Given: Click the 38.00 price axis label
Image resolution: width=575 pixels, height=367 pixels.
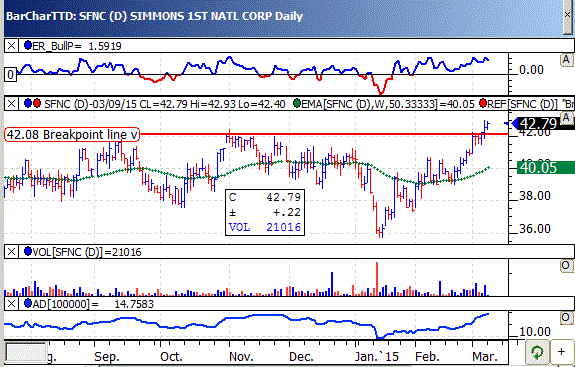Looking at the screenshot, I should [x=535, y=196].
